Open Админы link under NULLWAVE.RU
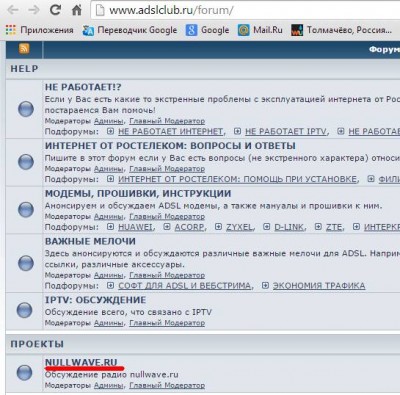Image resolution: width=400 pixels, height=395 pixels. [109, 385]
